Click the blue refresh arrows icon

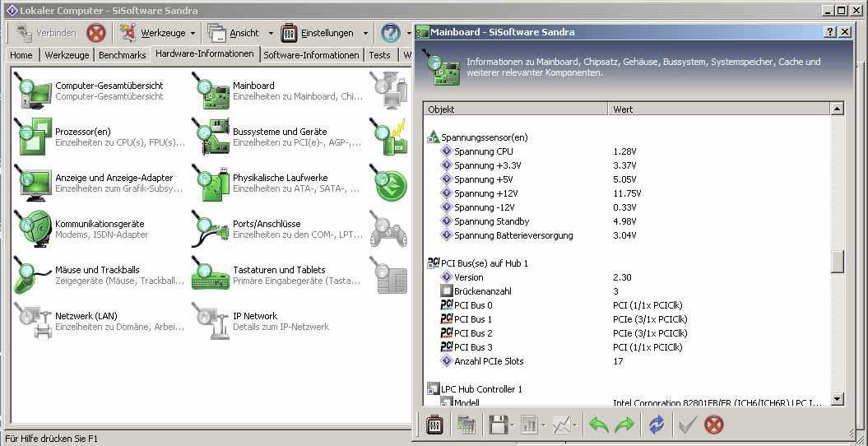(656, 425)
